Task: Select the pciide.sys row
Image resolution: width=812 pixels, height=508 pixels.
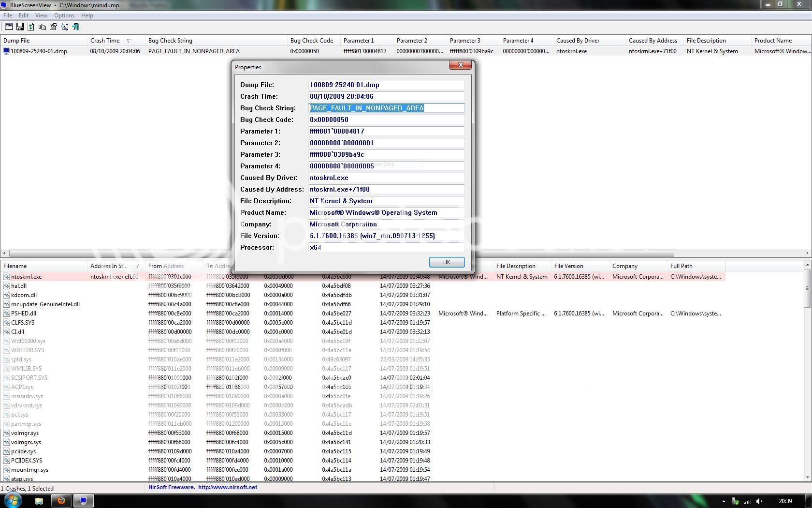Action: (362, 451)
